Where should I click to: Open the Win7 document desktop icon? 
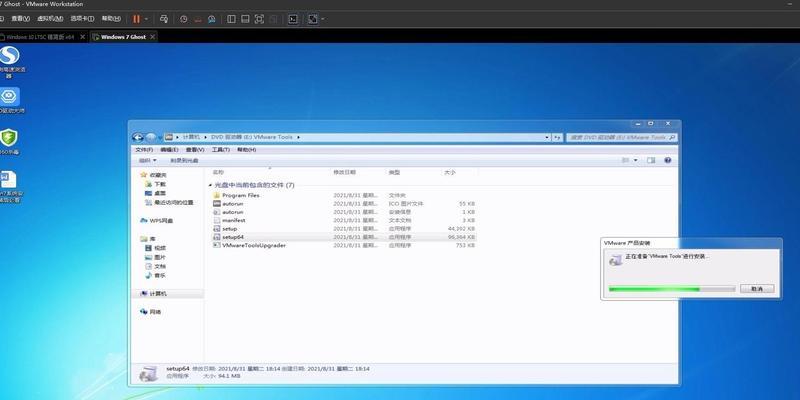click(x=9, y=186)
